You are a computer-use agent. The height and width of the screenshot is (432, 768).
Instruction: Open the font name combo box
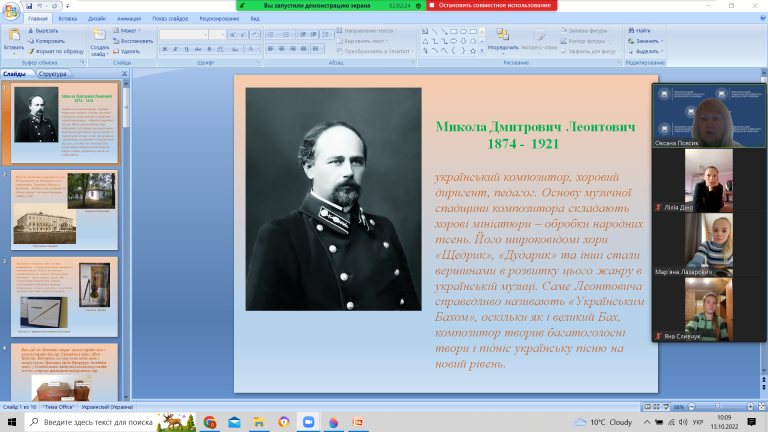(184, 35)
